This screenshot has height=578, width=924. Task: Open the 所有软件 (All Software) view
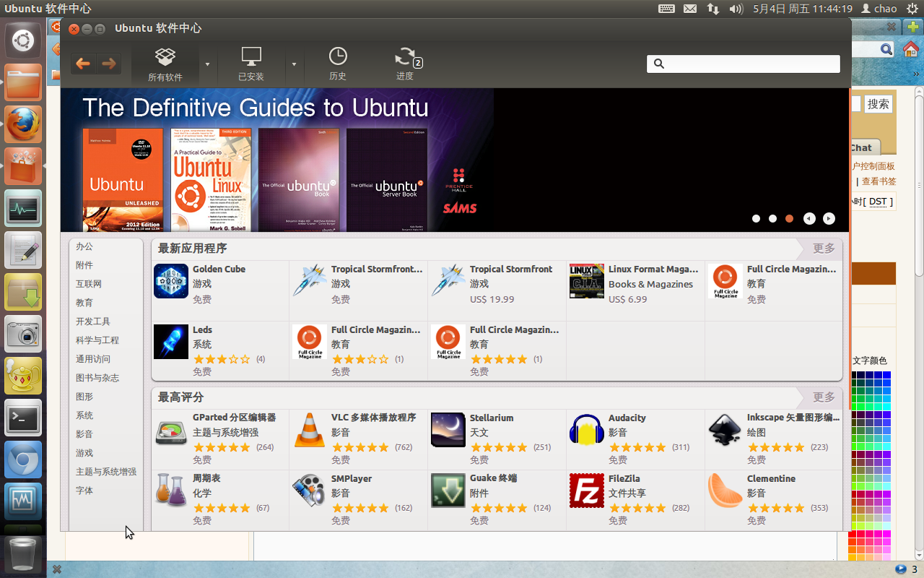[165, 64]
